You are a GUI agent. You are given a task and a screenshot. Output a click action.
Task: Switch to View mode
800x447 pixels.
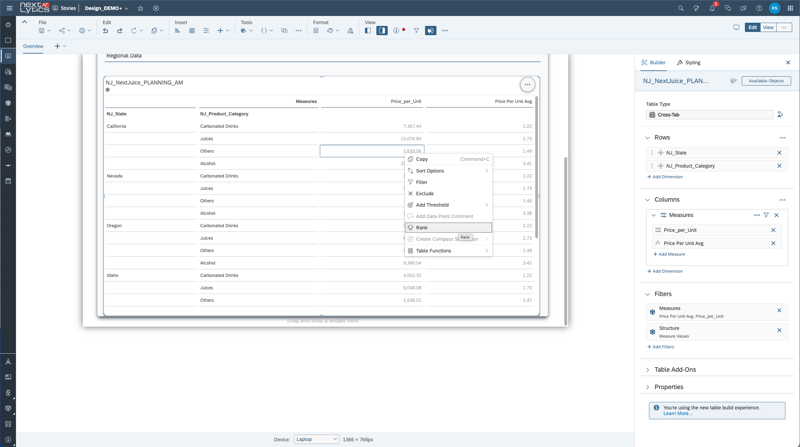[x=768, y=28]
